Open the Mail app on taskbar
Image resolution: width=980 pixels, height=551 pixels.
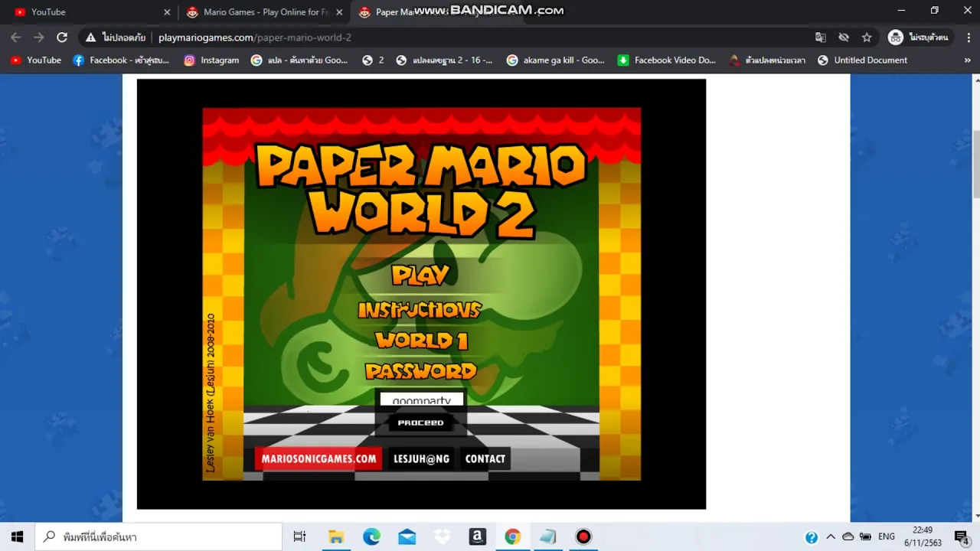[x=407, y=536]
